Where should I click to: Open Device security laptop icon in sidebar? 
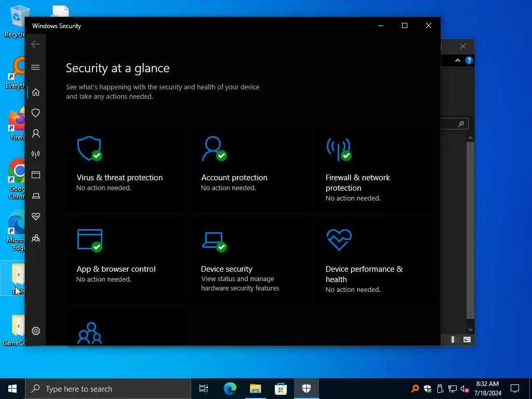coord(36,196)
